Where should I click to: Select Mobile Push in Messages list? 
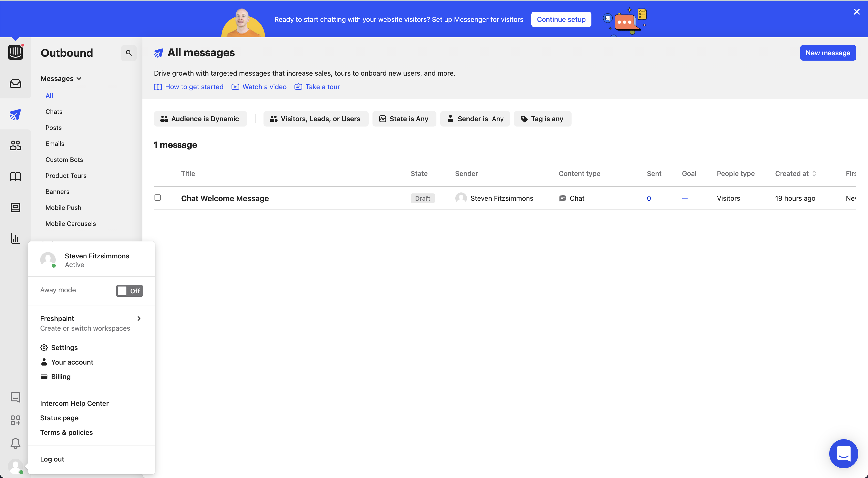(63, 207)
